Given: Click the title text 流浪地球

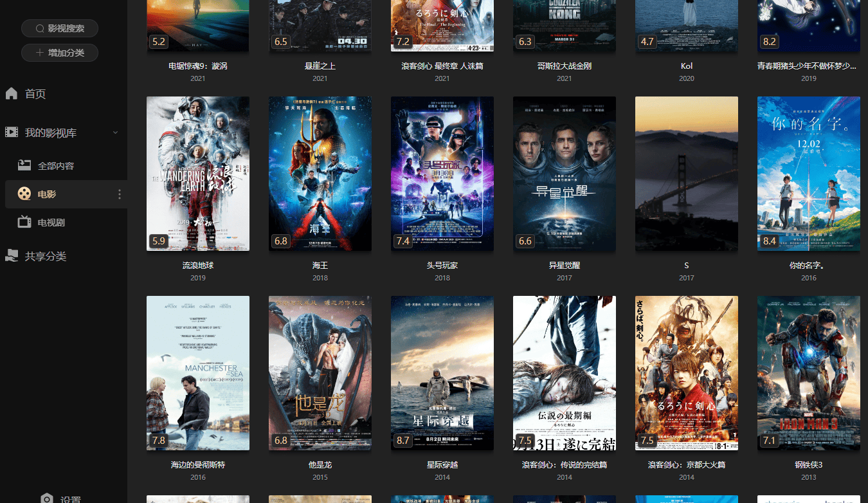Looking at the screenshot, I should pyautogui.click(x=198, y=266).
